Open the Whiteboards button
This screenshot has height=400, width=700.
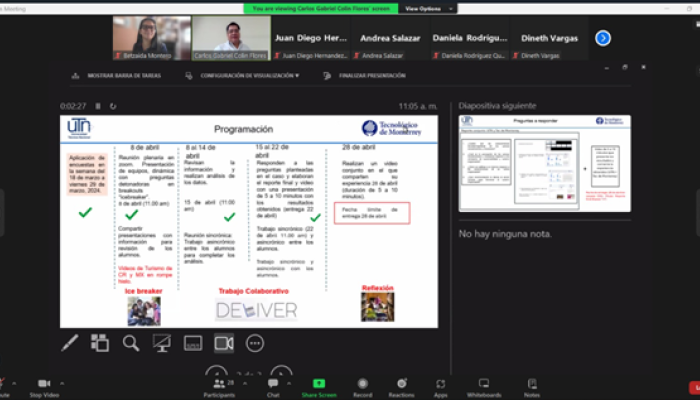pyautogui.click(x=483, y=386)
